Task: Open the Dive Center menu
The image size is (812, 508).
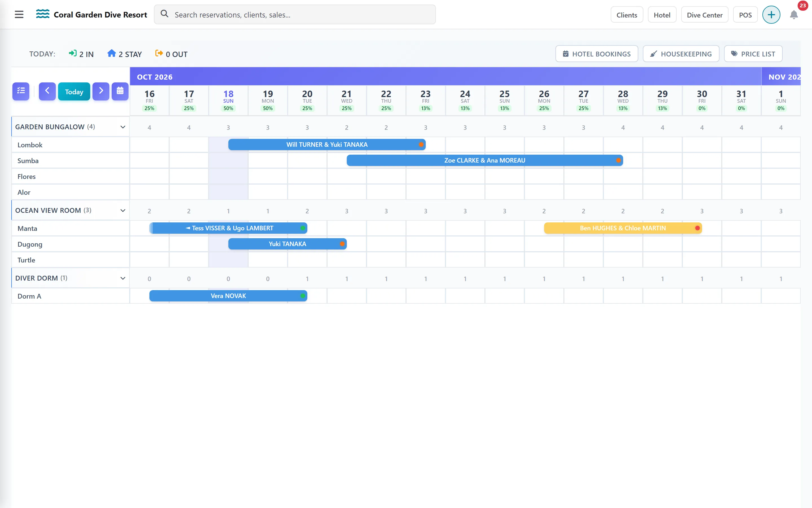Action: (x=704, y=15)
